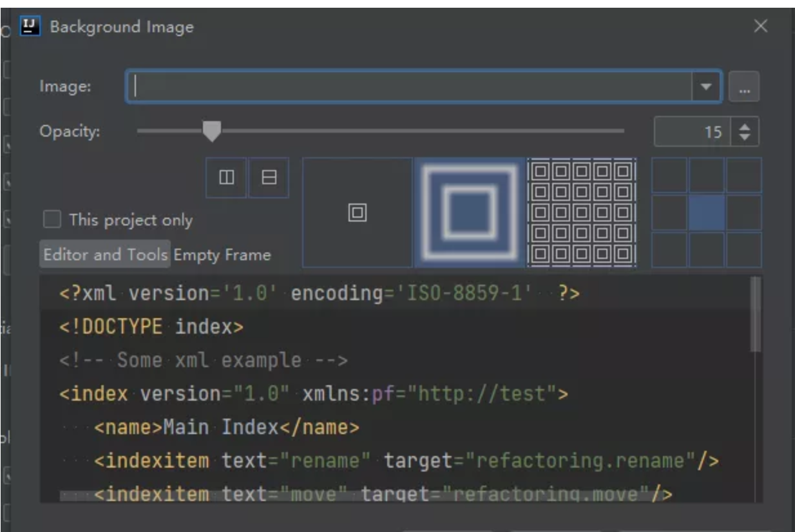Select the scale fill mode icon
795x532 pixels.
(x=470, y=212)
